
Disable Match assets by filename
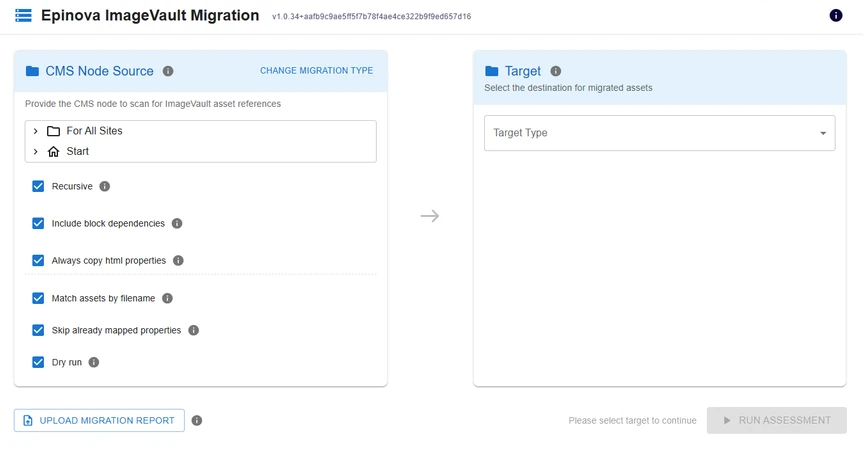pos(38,298)
